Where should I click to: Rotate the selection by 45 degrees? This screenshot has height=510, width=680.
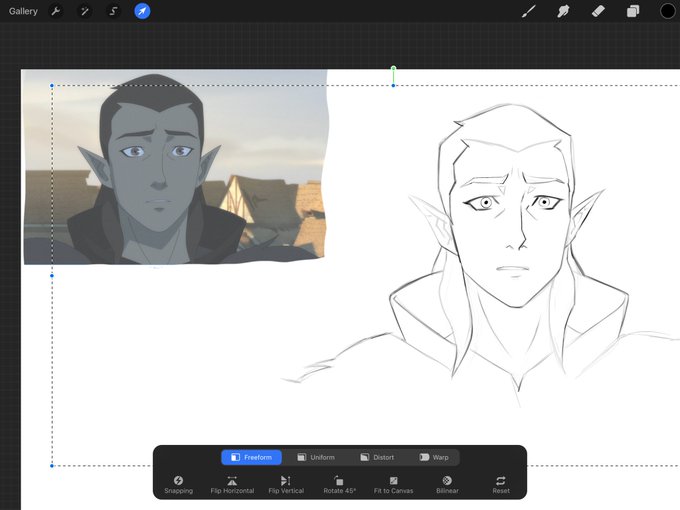340,485
